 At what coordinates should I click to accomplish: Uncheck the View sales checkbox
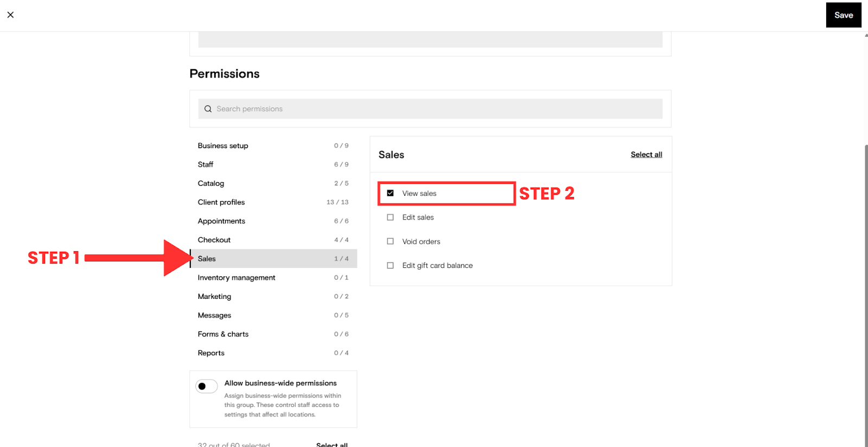pyautogui.click(x=390, y=193)
